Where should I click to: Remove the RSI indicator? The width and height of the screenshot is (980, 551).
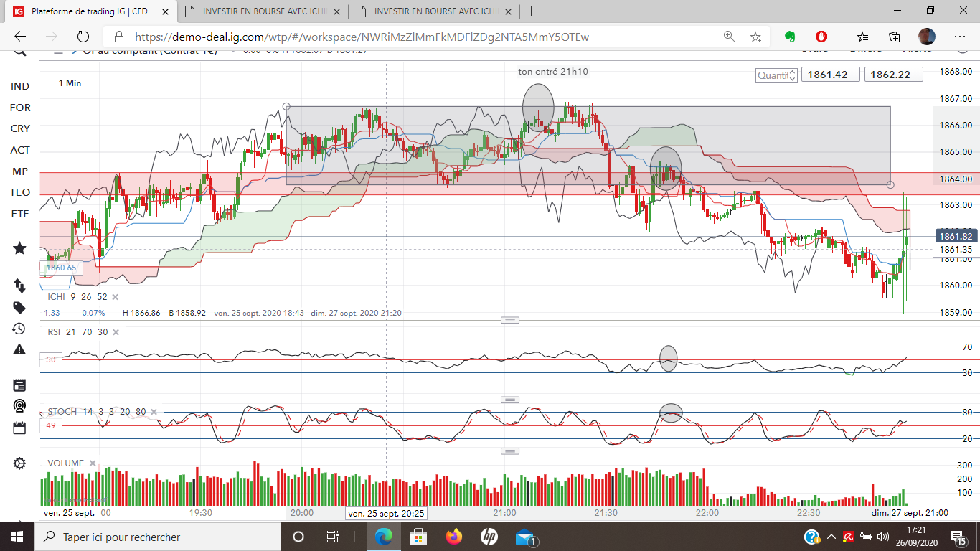point(115,331)
